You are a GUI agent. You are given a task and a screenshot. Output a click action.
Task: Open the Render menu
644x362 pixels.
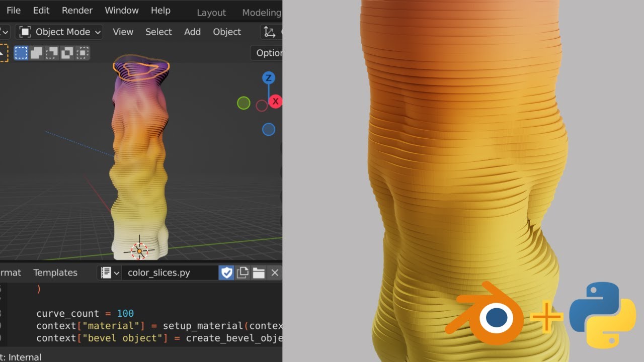click(77, 10)
